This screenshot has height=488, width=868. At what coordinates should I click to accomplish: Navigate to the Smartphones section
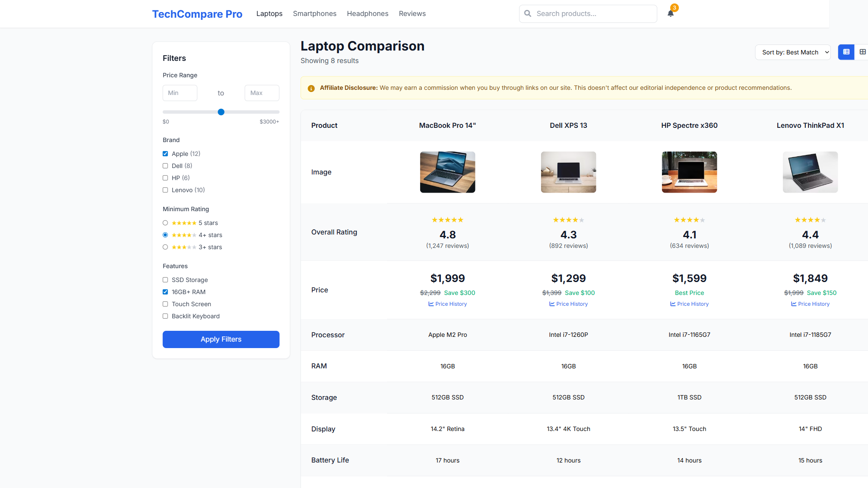[x=314, y=13]
